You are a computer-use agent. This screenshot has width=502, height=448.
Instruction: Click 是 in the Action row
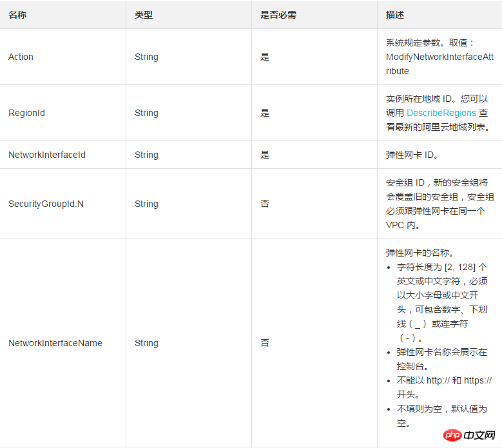[x=265, y=57]
